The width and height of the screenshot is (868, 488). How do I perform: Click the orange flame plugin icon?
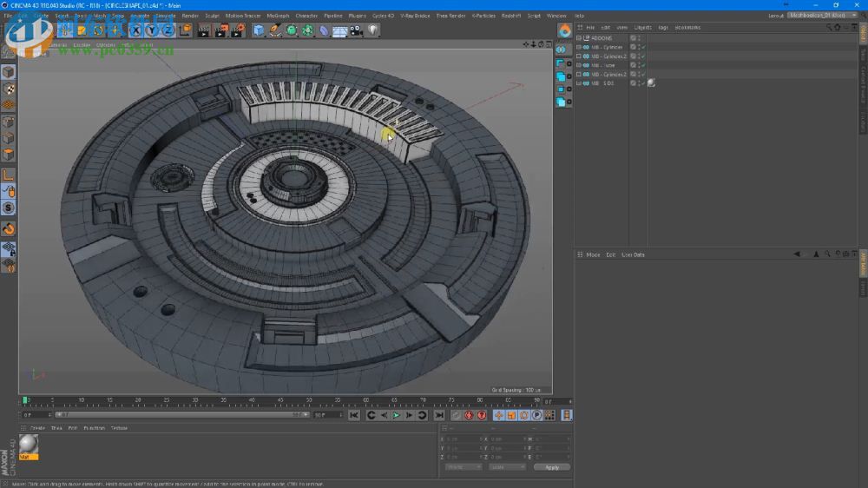(564, 30)
